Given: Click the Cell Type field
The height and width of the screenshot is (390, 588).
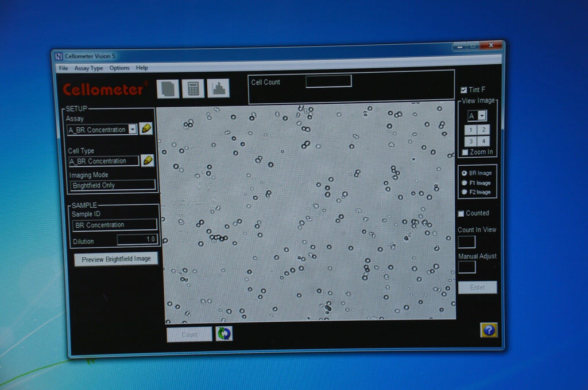Looking at the screenshot, I should (104, 161).
